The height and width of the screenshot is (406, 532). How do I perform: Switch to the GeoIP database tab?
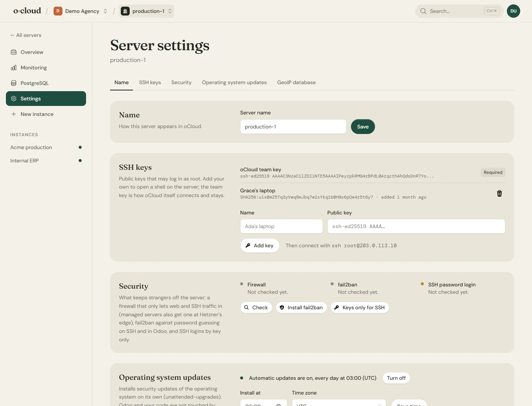pyautogui.click(x=296, y=82)
